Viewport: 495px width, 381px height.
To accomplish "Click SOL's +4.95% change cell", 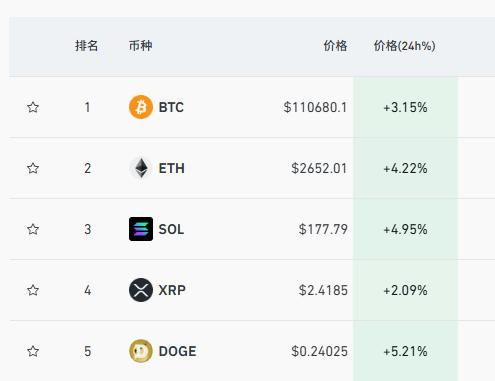I will click(x=405, y=229).
